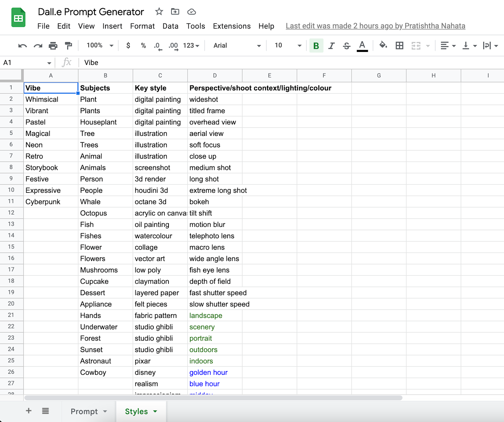Image resolution: width=504 pixels, height=422 pixels.
Task: Click the Redo arrow icon
Action: [x=38, y=46]
